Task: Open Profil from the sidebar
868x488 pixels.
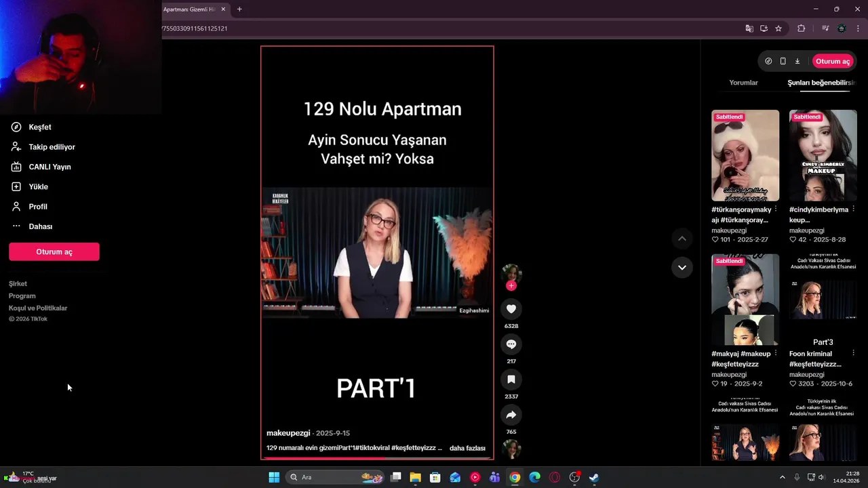Action: 29,207
